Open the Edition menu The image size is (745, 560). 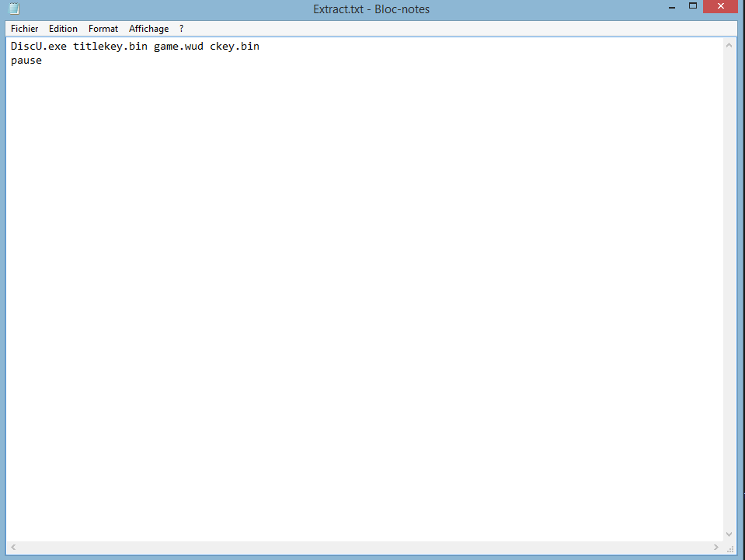pyautogui.click(x=63, y=29)
